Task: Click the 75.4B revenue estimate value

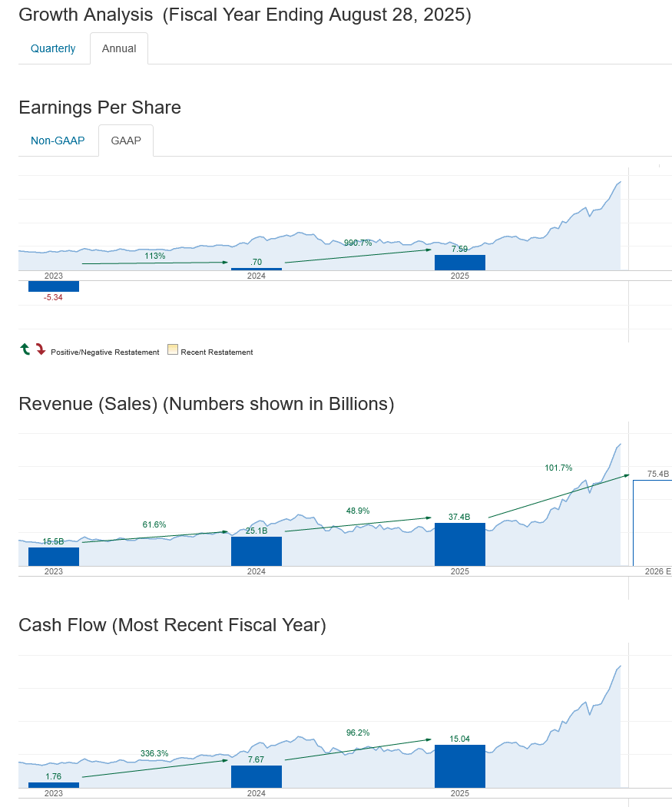Action: (x=658, y=474)
